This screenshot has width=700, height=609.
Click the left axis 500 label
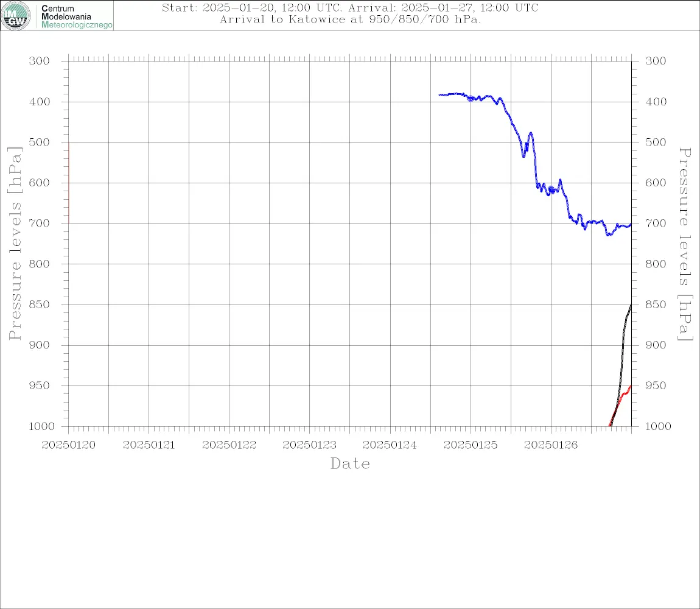pyautogui.click(x=40, y=142)
